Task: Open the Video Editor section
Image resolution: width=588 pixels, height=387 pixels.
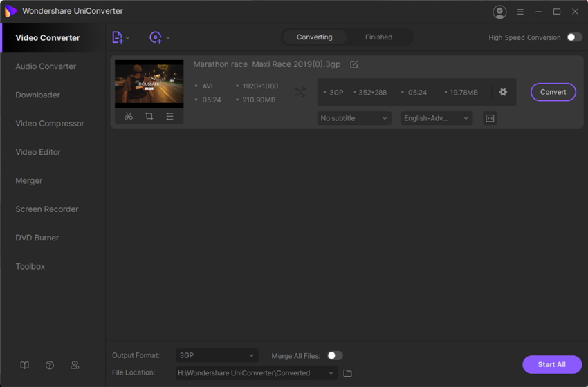Action: [x=38, y=152]
